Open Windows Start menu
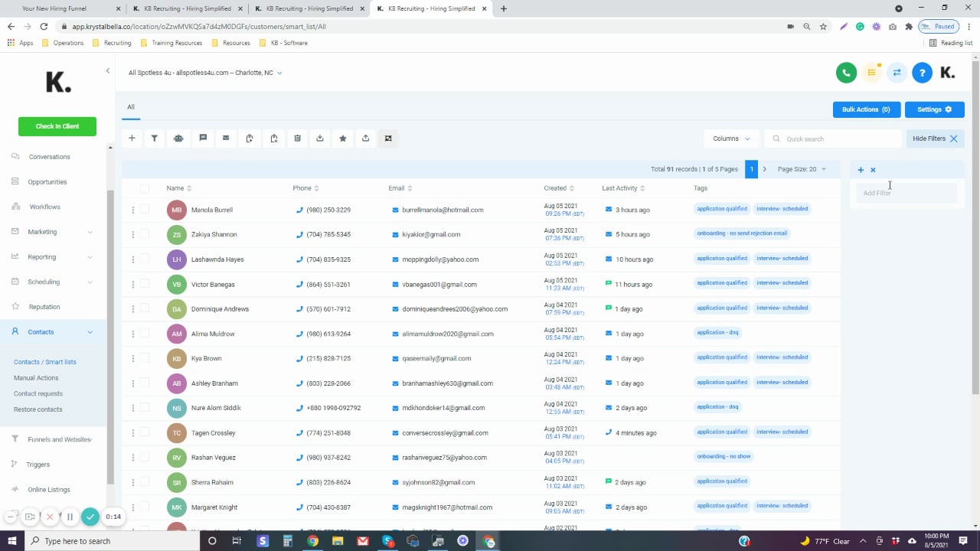Viewport: 980px width, 551px height. [11, 541]
